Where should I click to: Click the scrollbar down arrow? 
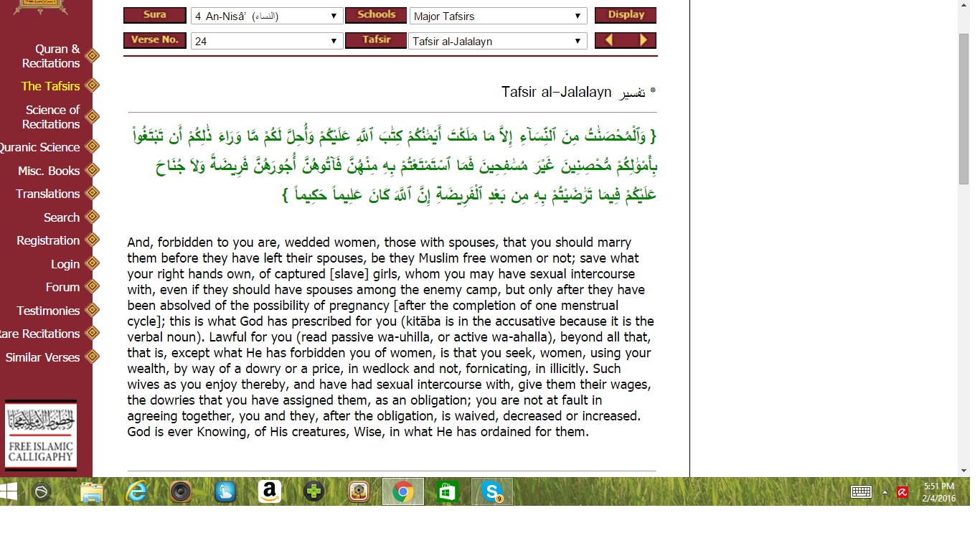click(x=964, y=471)
